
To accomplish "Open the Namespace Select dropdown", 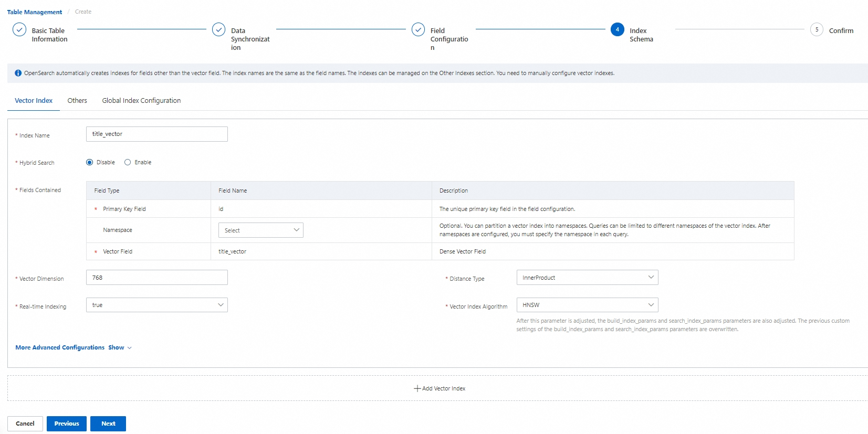I will tap(260, 230).
